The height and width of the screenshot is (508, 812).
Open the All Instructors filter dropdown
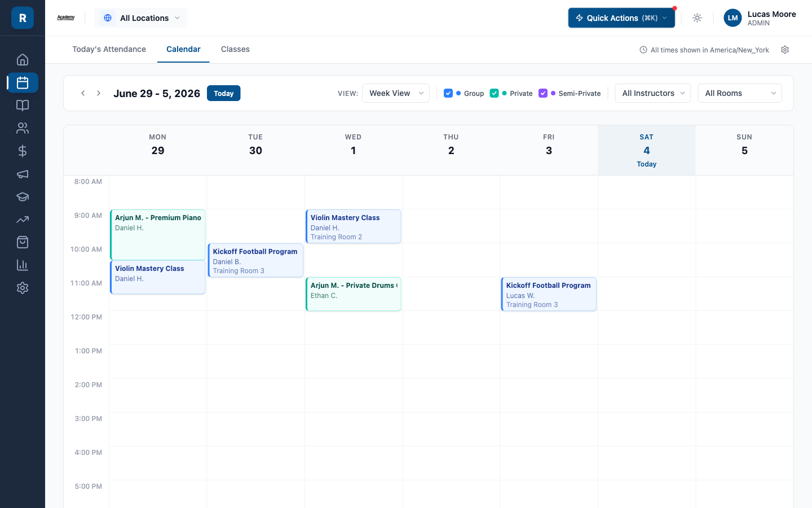[653, 93]
